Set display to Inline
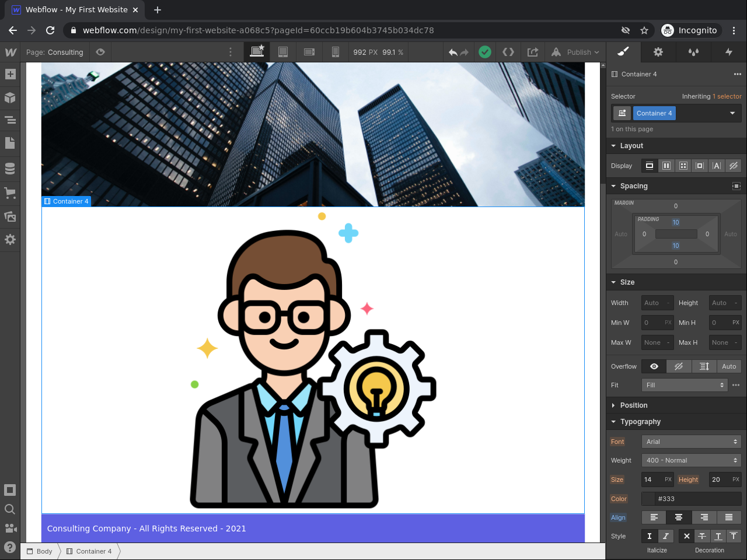Screen dimensions: 747x560 [x=717, y=166]
